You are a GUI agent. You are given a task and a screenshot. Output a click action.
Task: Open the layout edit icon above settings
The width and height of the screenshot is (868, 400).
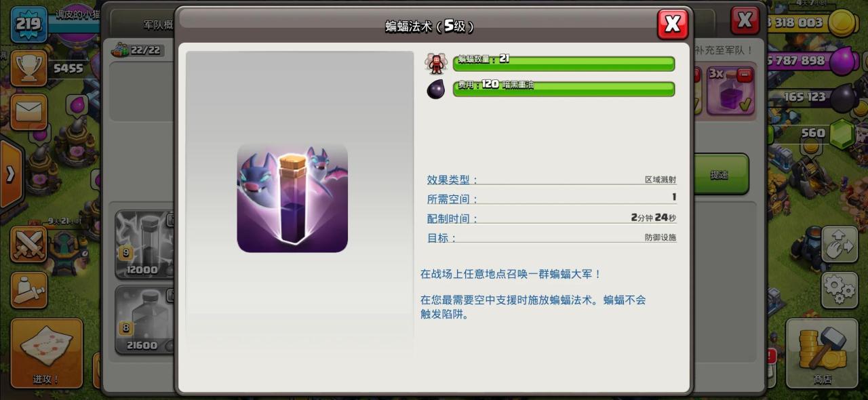tap(840, 244)
